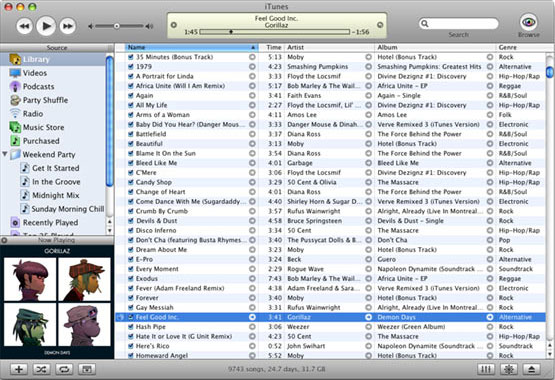Click album Guero in the Album column
Image resolution: width=555 pixels, height=380 pixels.
[x=387, y=259]
